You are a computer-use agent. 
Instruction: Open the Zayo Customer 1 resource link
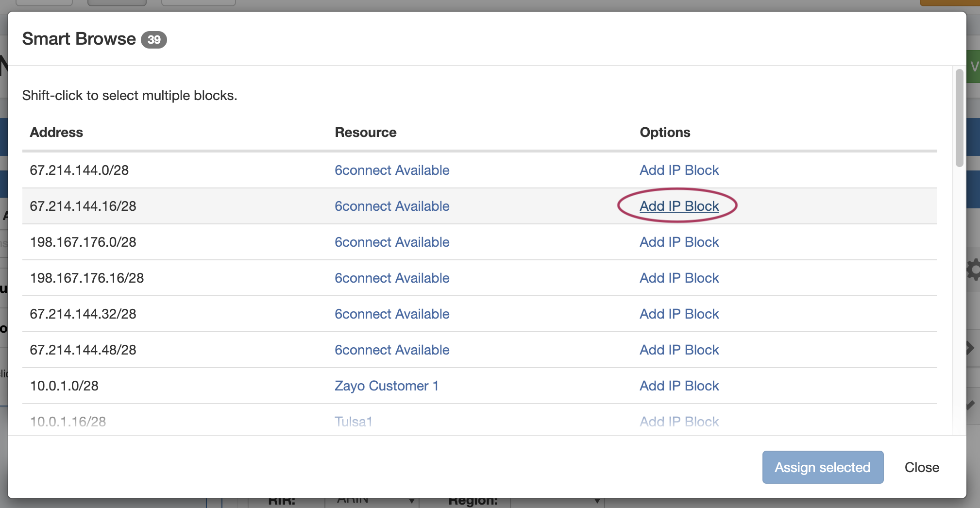click(387, 386)
